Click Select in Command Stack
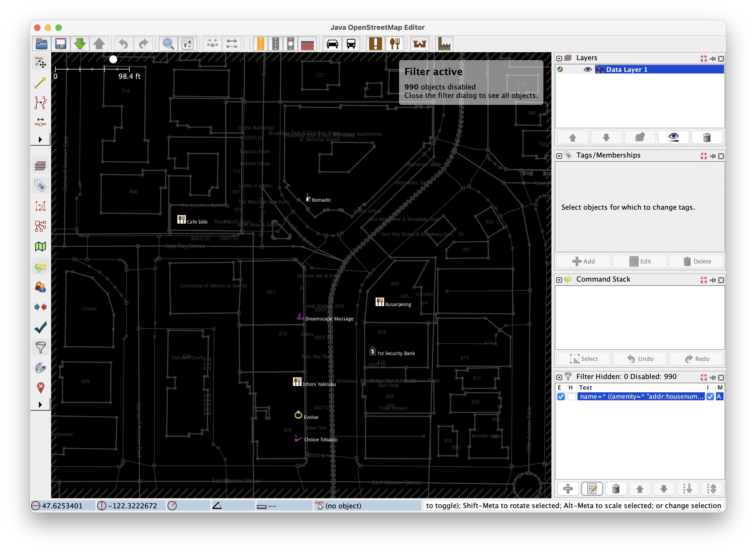756x552 pixels. tap(583, 359)
